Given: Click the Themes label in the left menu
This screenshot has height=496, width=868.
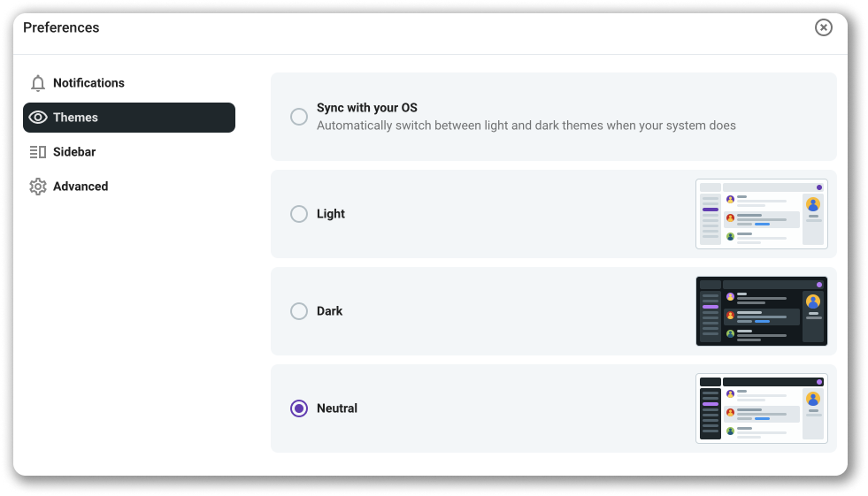Looking at the screenshot, I should pyautogui.click(x=75, y=118).
